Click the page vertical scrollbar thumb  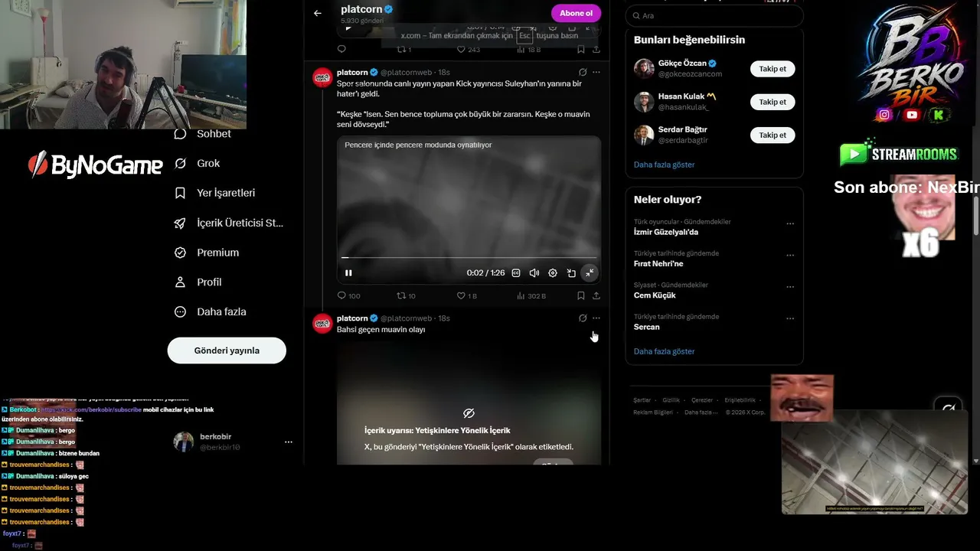pos(975,216)
